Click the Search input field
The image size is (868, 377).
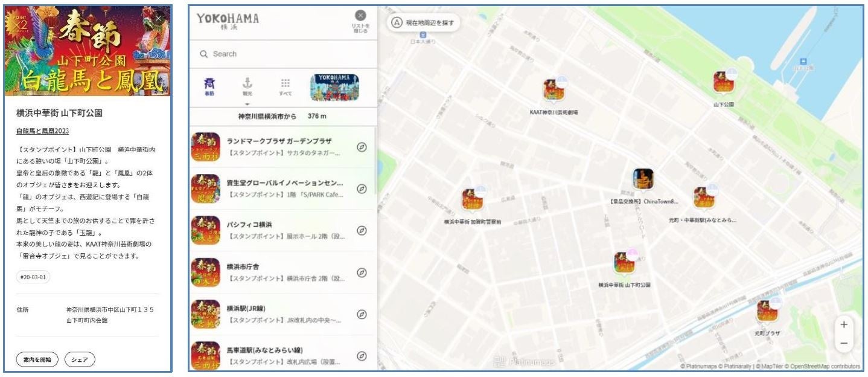coord(283,54)
